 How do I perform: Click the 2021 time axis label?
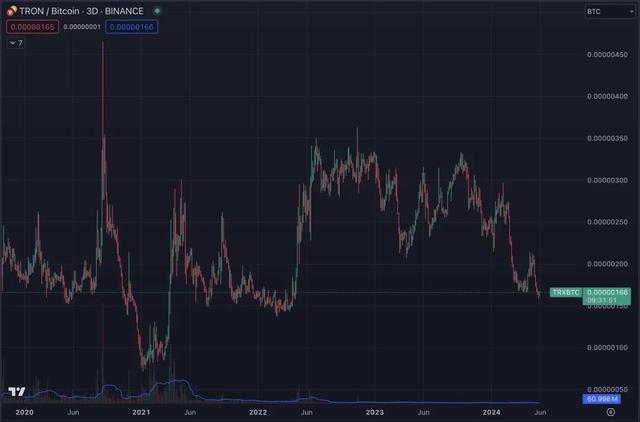coord(141,412)
